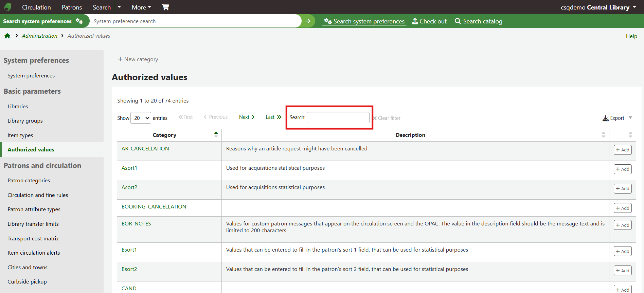This screenshot has width=644, height=293.
Task: Create a New category
Action: pyautogui.click(x=138, y=59)
